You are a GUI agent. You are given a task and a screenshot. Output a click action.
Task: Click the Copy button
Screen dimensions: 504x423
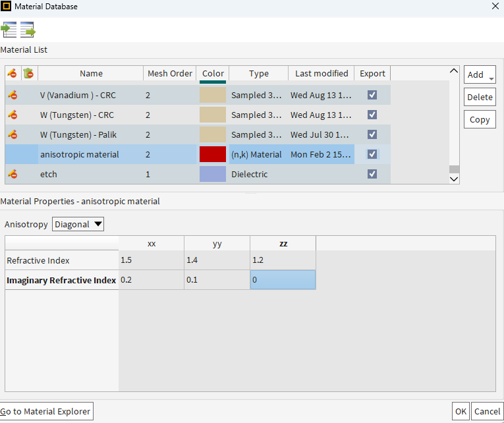[480, 119]
